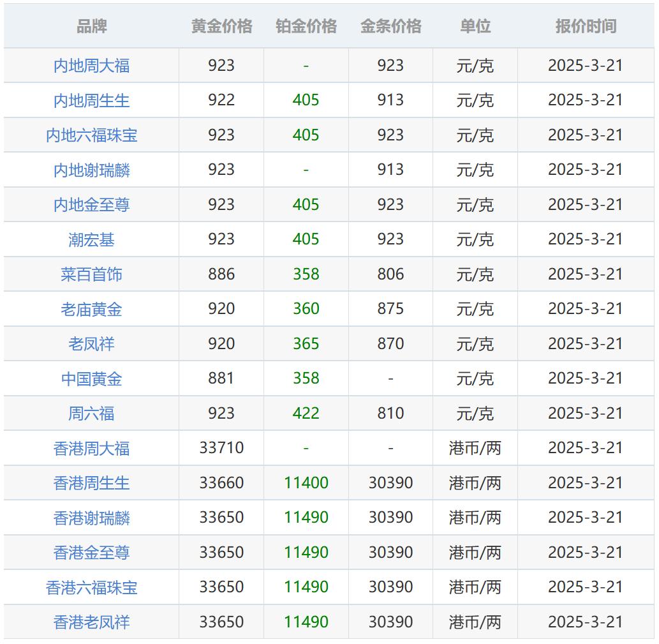Open the 香港周大福 link
This screenshot has height=644, width=659.
[x=91, y=448]
